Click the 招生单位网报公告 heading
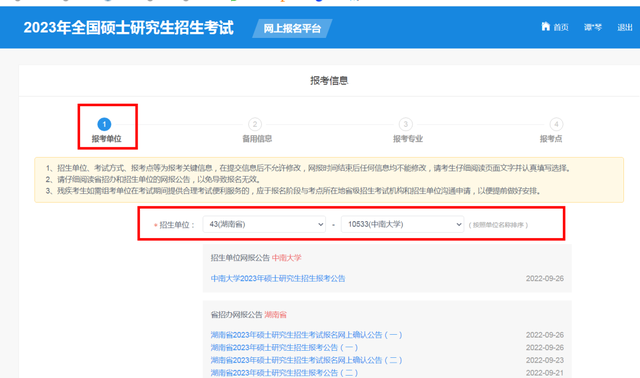The image size is (640, 378). tap(240, 258)
